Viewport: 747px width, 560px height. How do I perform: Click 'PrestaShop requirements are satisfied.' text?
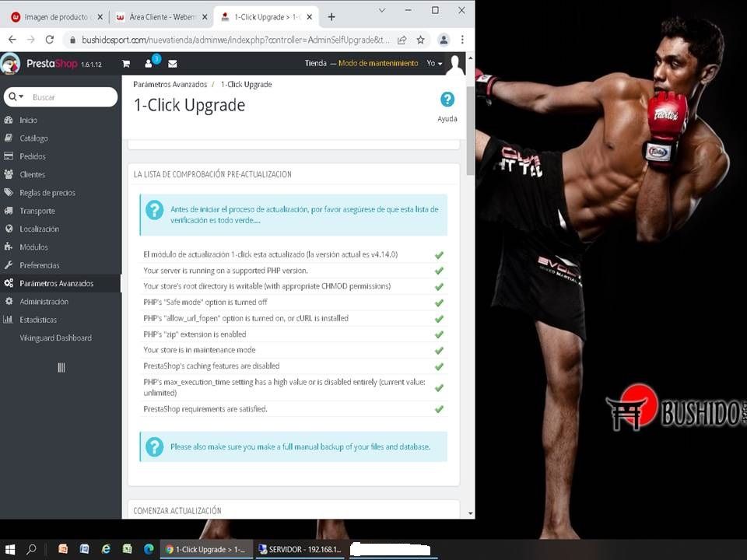click(x=205, y=409)
